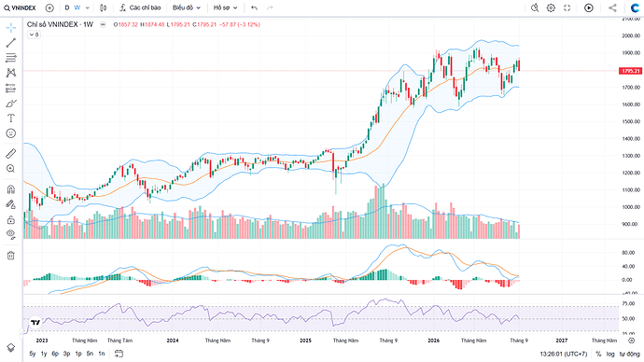Click the Chỉ số VNINDEX · 1W title
This screenshot has width=644, height=362.
[x=60, y=24]
